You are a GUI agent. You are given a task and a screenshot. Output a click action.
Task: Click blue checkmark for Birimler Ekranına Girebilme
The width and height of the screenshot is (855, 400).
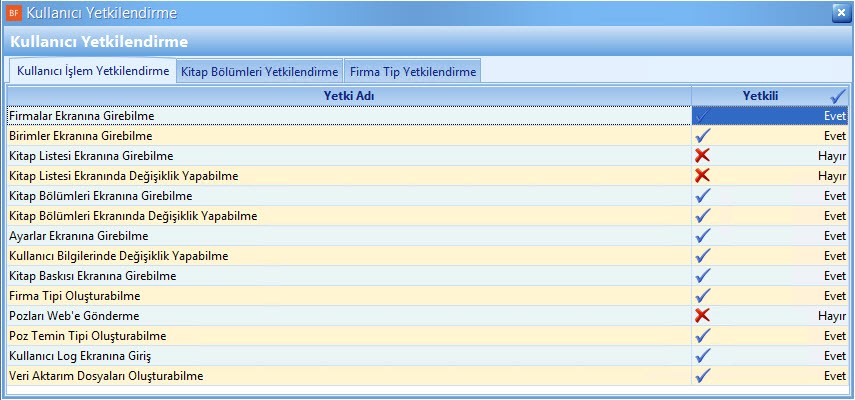(x=703, y=136)
